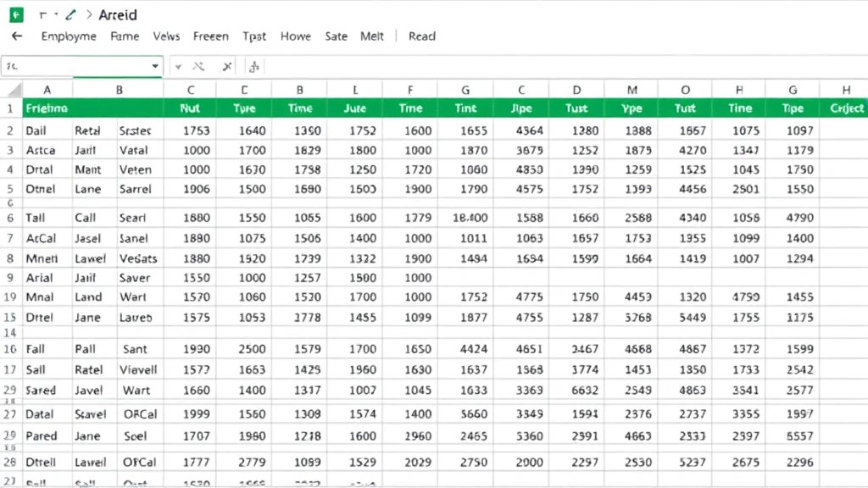Expand the breadcrumb chevron before Arceid
Image resolution: width=868 pixels, height=488 pixels.
pos(90,14)
